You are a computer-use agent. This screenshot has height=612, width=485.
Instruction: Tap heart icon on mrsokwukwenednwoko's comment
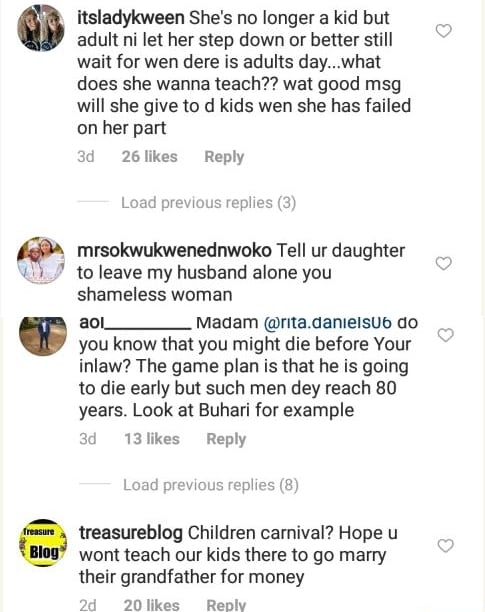[443, 263]
